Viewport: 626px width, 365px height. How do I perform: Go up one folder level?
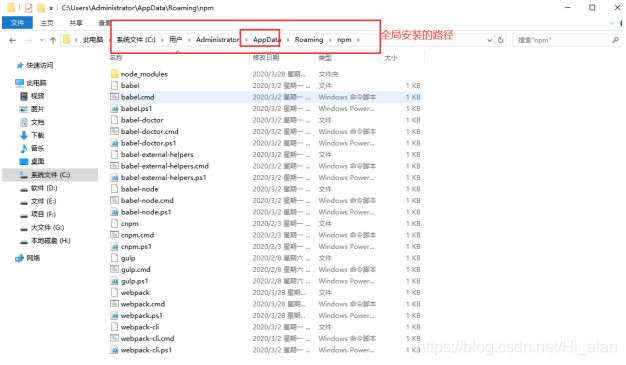tap(53, 40)
